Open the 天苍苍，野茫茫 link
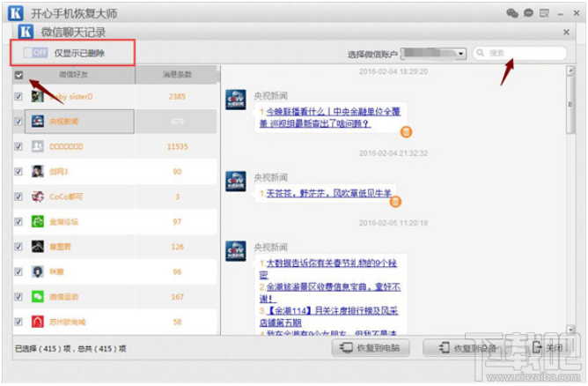 pos(329,194)
